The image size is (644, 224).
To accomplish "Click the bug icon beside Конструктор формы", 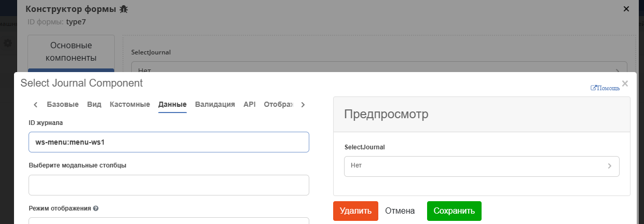I will pyautogui.click(x=124, y=9).
